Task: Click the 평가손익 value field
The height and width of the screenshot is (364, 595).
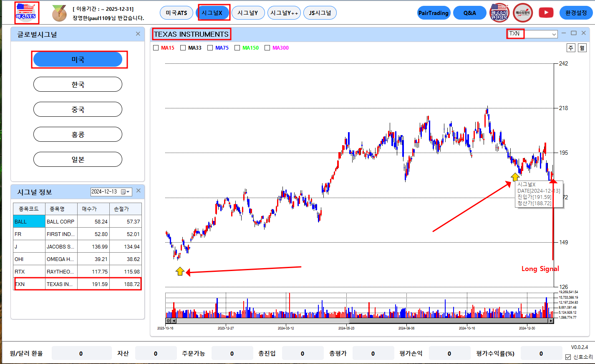Action: [x=449, y=353]
